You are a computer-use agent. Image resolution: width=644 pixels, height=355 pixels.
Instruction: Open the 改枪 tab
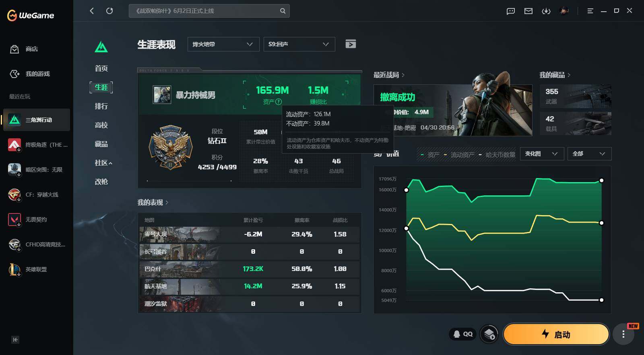click(x=101, y=182)
